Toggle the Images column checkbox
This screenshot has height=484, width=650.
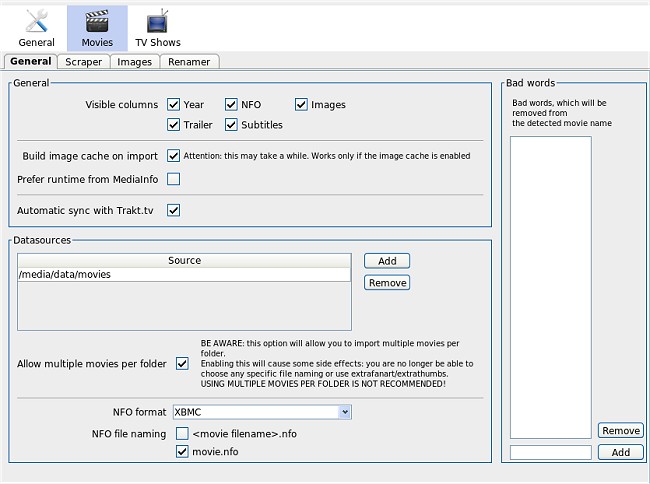coord(301,105)
